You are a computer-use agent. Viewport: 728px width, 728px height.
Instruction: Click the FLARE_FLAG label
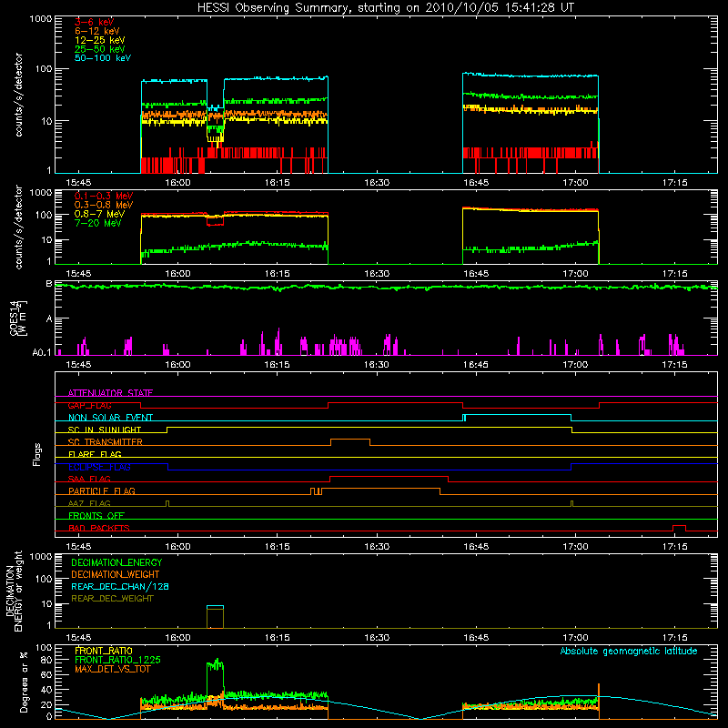(95, 454)
